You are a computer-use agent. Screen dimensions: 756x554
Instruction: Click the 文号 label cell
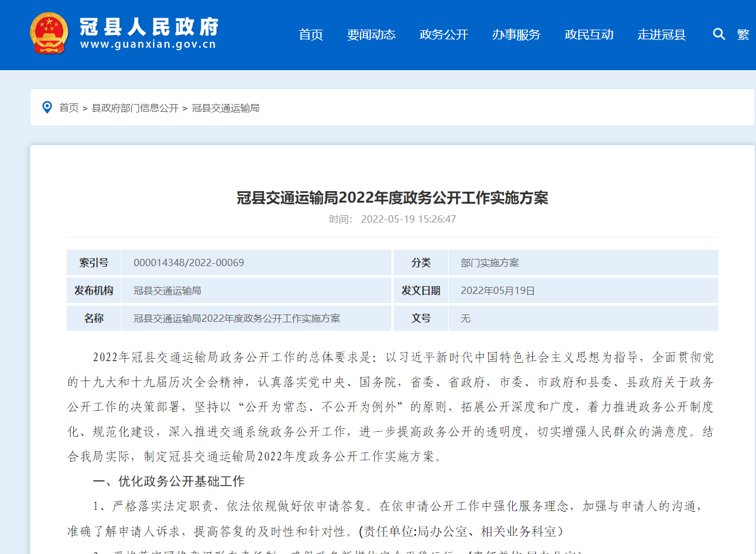click(421, 318)
